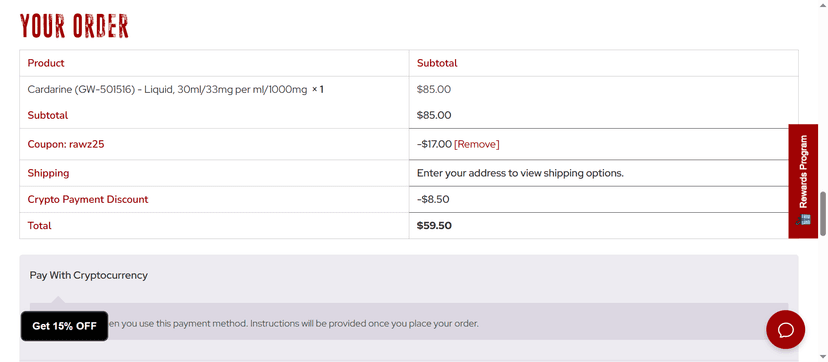Click 'Enter your address to view shipping options'
This screenshot has height=362, width=828.
520,173
